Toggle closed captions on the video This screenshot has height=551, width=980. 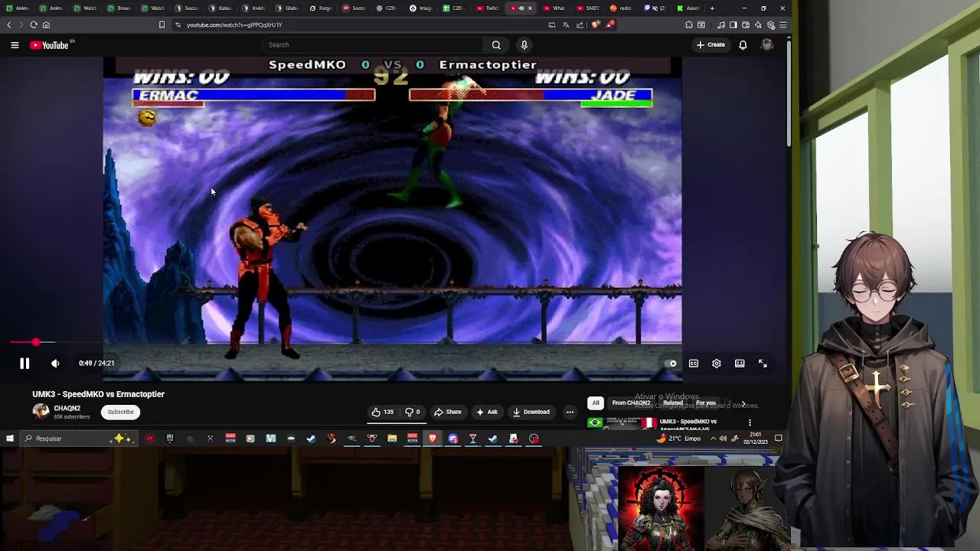(x=694, y=364)
